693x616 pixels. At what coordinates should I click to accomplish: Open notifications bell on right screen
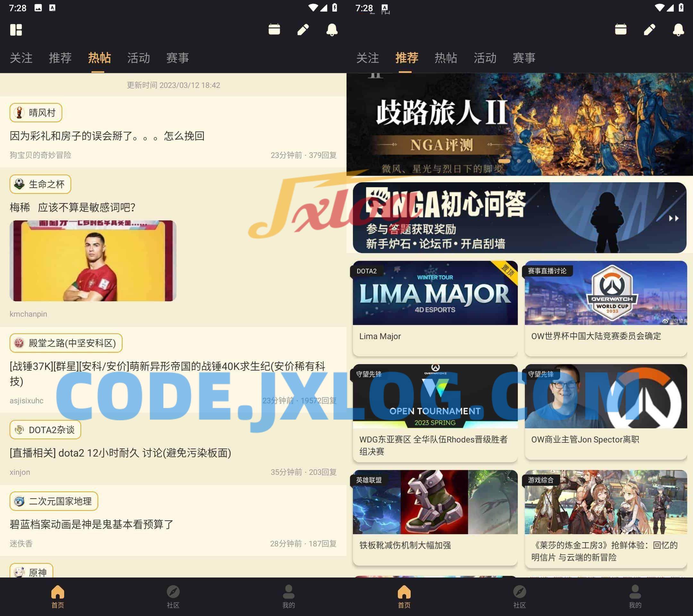pos(678,30)
